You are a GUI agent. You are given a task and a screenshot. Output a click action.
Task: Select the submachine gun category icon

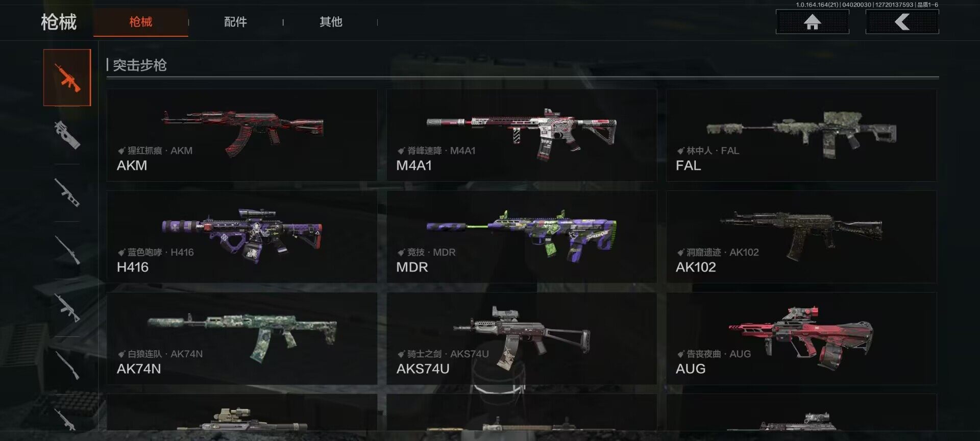(67, 135)
